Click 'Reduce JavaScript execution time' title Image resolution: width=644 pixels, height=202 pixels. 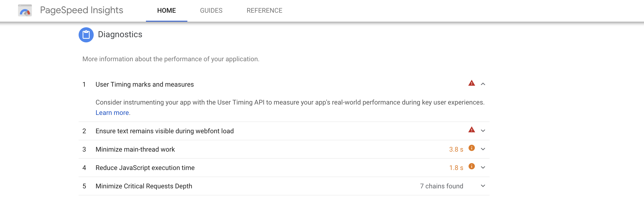(145, 168)
